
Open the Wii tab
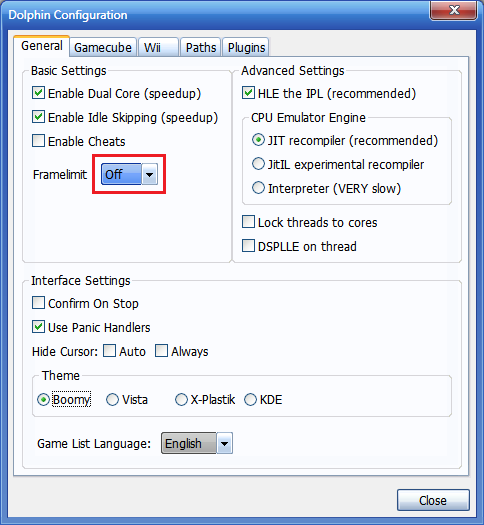[158, 47]
